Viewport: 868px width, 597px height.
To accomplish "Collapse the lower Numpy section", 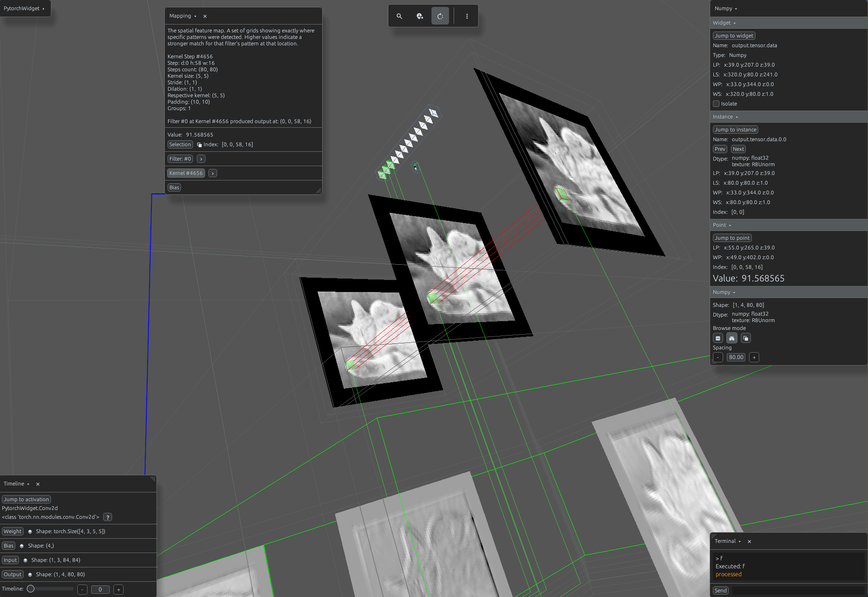I will click(x=724, y=292).
